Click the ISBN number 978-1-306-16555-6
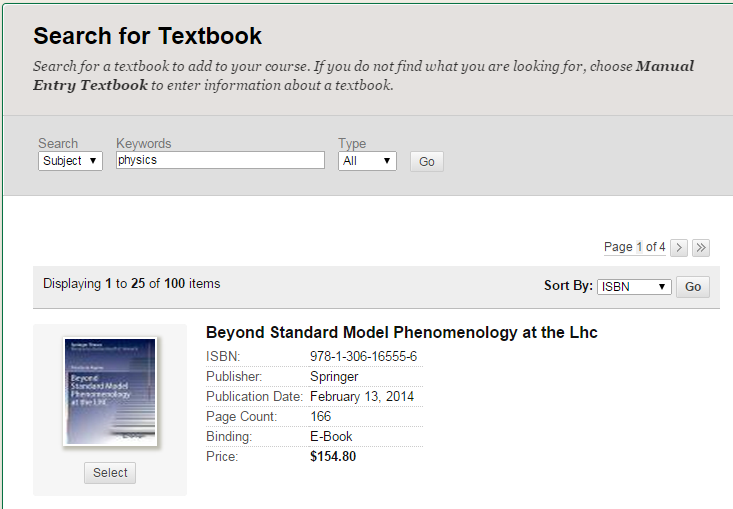733x509 pixels. pyautogui.click(x=363, y=357)
